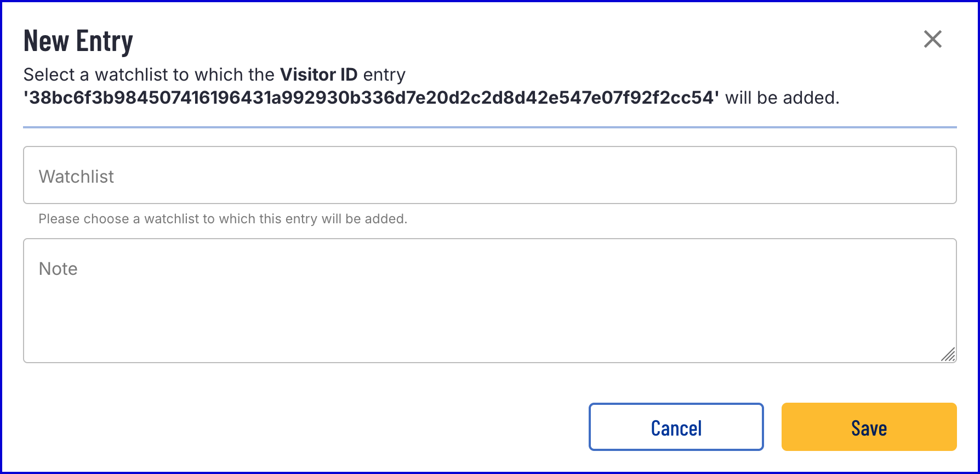
Task: Click the 'will be added.' text
Action: [x=782, y=98]
